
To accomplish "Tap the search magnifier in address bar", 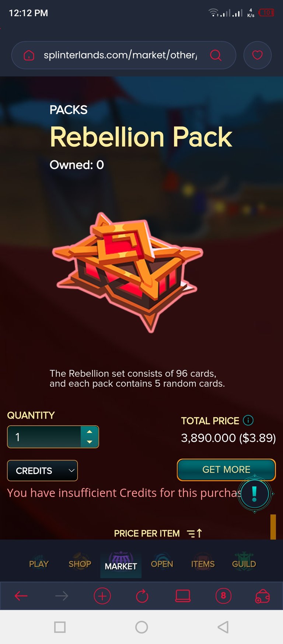I will point(216,55).
